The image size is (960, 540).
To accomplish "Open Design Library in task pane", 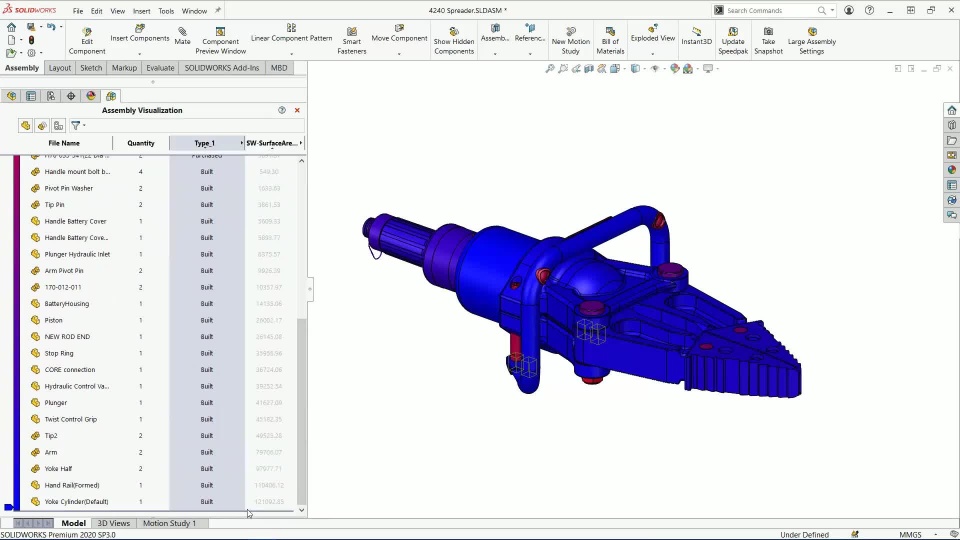I will tap(951, 125).
